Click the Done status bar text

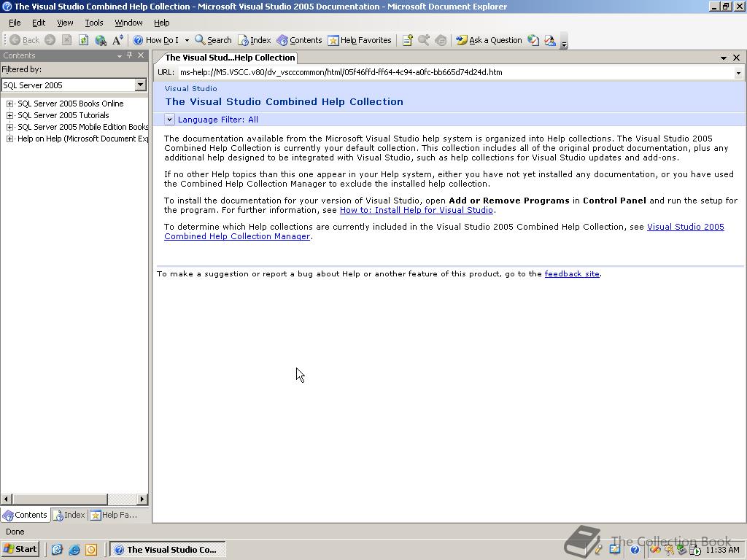coord(15,532)
